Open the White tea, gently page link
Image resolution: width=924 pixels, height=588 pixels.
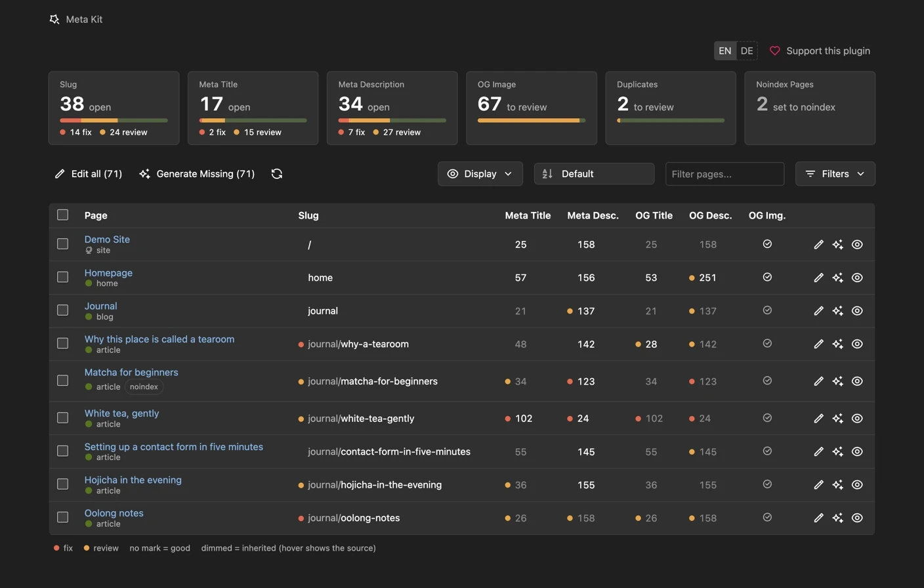point(121,413)
